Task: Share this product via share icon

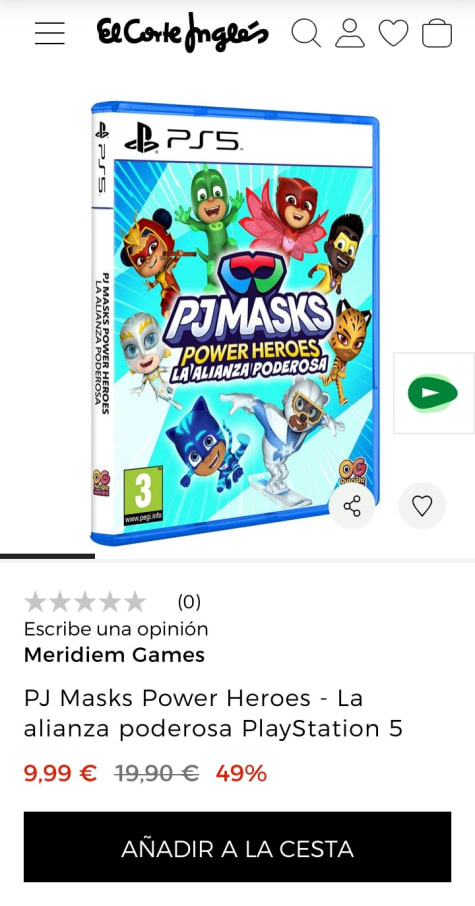Action: (352, 506)
